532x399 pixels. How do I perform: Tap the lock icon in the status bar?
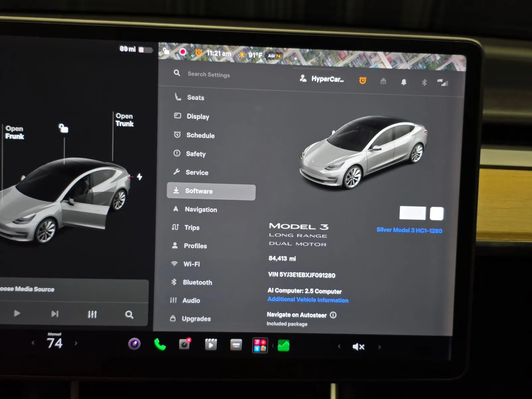coord(166,51)
